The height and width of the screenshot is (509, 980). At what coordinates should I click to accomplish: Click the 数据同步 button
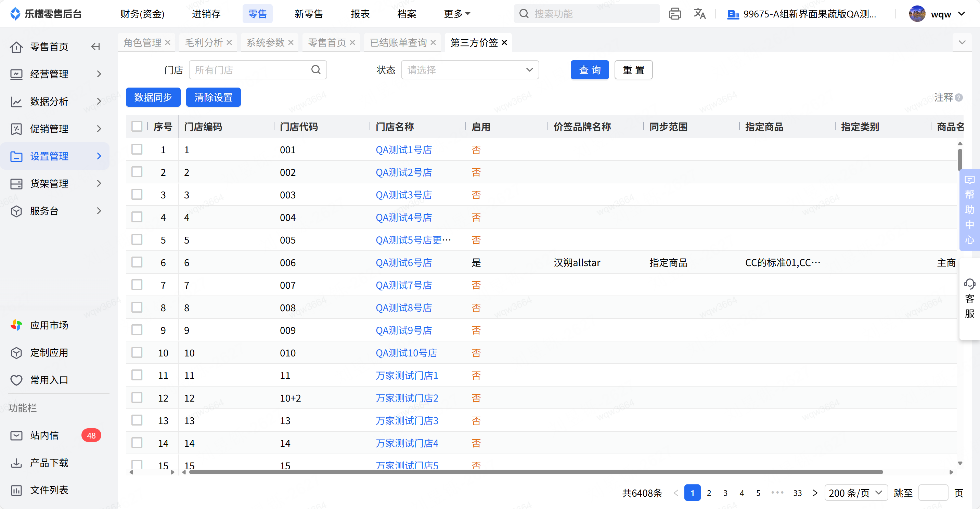point(153,97)
